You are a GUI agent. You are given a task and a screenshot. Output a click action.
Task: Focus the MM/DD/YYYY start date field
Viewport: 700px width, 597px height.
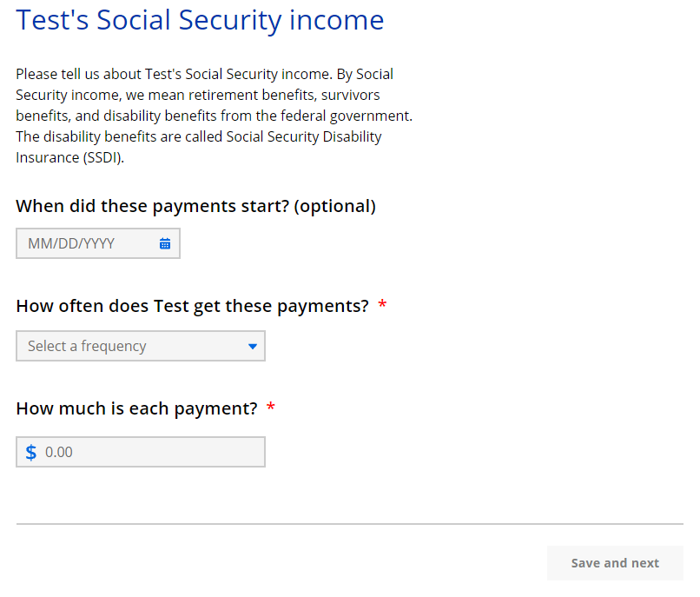[x=87, y=244]
